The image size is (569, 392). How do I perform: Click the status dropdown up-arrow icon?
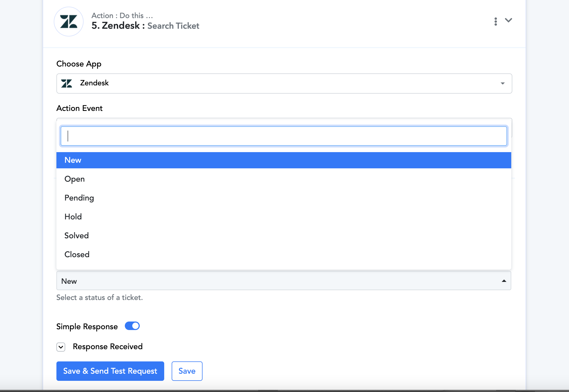504,281
